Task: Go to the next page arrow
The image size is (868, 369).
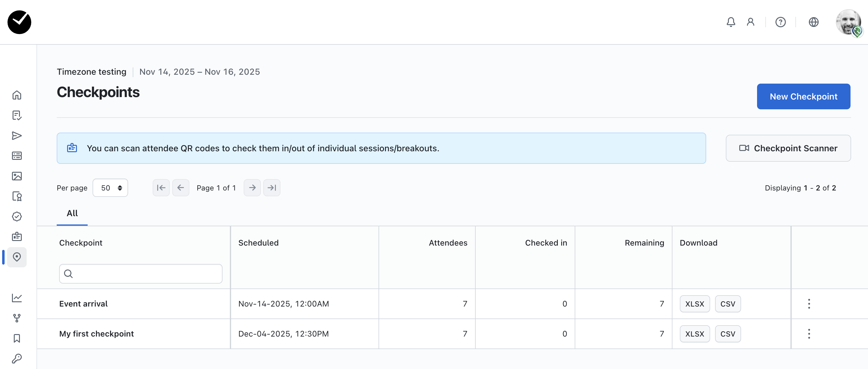Action: point(252,188)
